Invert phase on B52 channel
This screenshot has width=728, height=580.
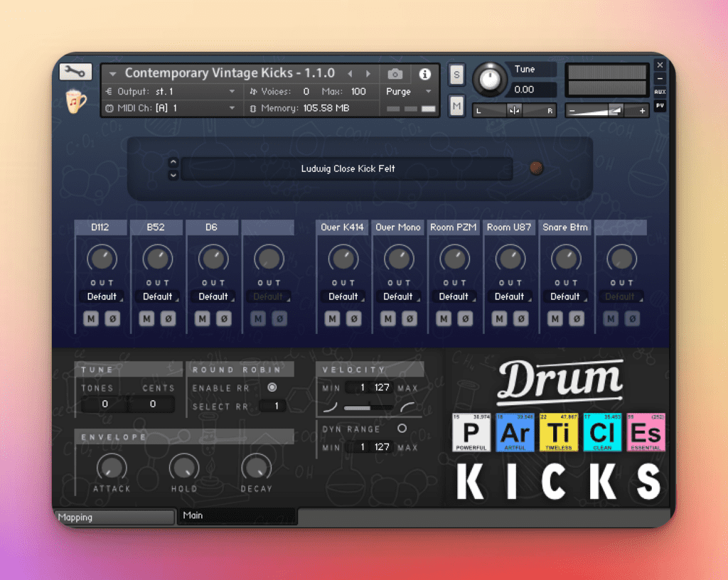pos(168,318)
